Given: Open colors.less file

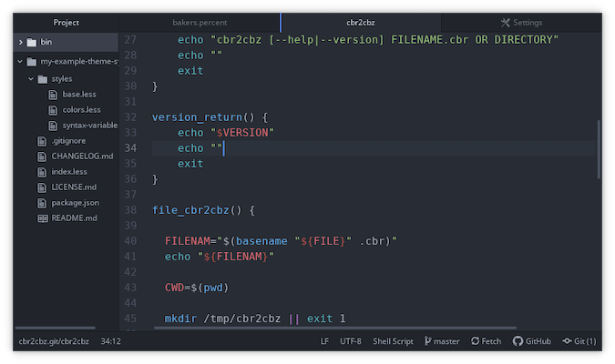Looking at the screenshot, I should pos(81,110).
